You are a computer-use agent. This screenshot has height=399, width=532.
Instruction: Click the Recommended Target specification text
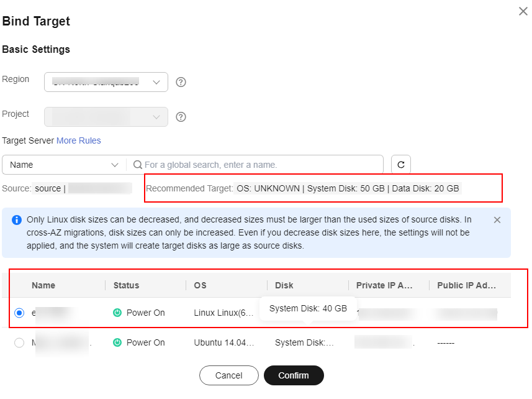coord(348,188)
